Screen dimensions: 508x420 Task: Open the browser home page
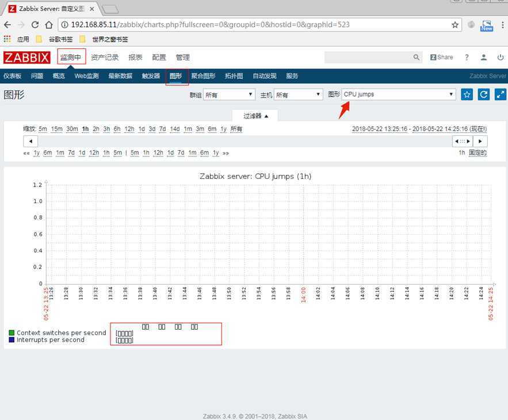48,25
